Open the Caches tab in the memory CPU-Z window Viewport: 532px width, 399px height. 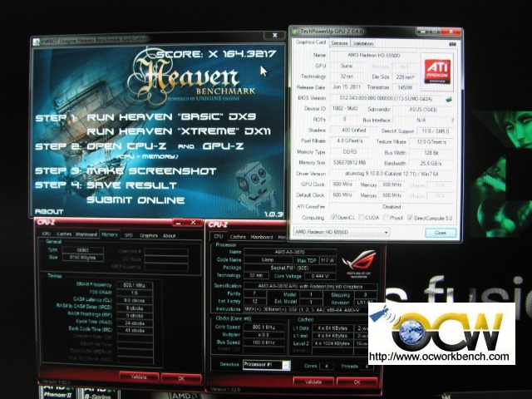[x=64, y=234]
